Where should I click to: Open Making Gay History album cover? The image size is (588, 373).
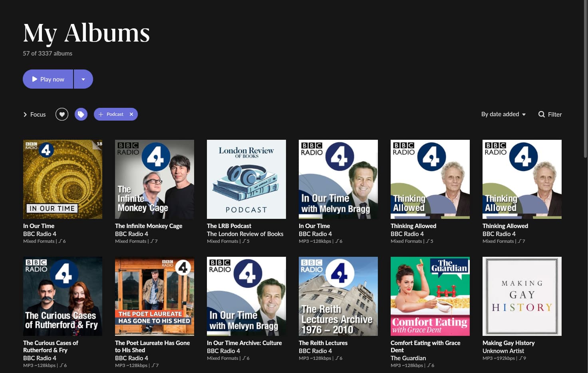[522, 296]
